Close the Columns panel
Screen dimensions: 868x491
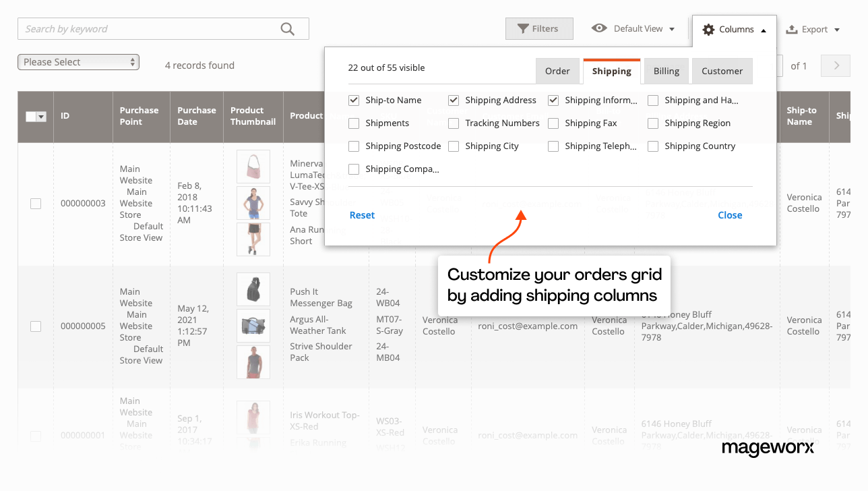click(x=730, y=214)
